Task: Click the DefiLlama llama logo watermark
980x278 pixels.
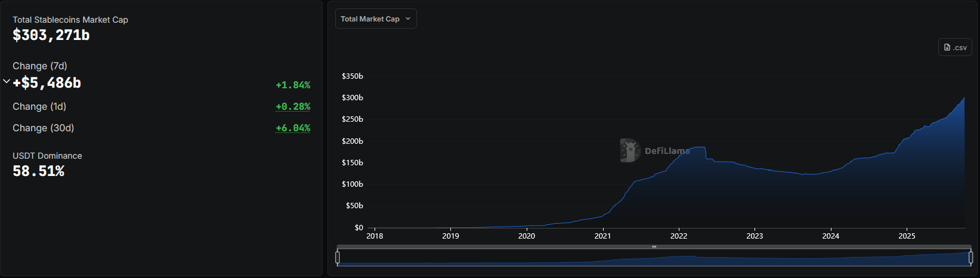Action: click(x=629, y=150)
